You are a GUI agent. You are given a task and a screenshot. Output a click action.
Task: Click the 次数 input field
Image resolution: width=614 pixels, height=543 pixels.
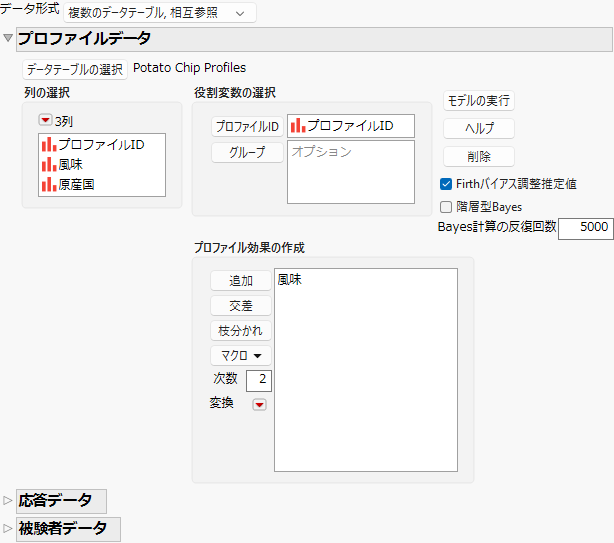[x=258, y=381]
